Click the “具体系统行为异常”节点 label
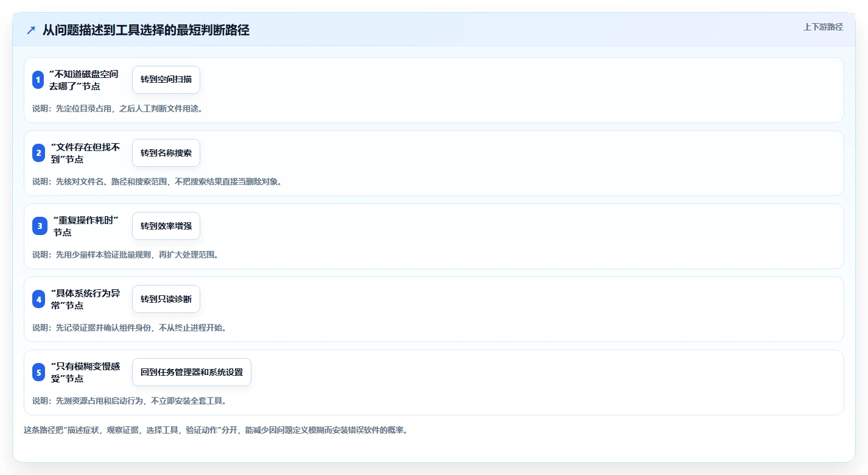Viewport: 868px width, 475px height. tap(86, 299)
